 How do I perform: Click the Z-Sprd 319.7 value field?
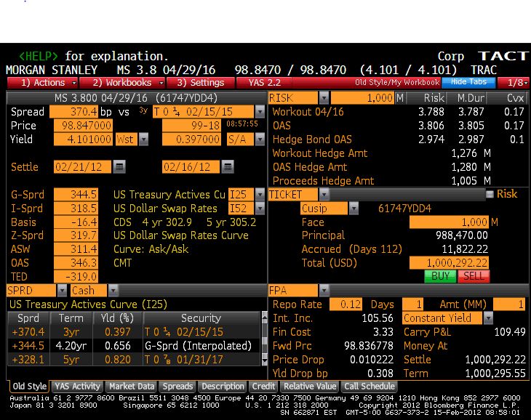[76, 235]
